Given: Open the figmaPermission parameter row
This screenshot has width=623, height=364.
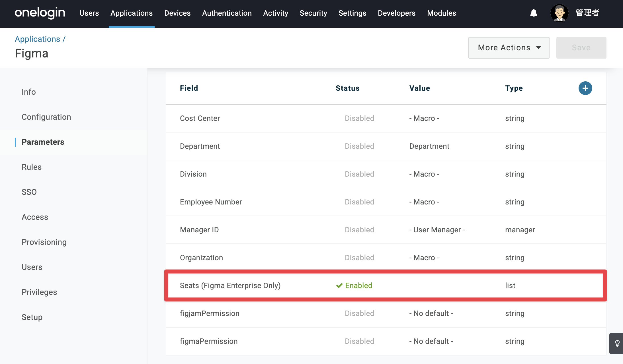Looking at the screenshot, I should coord(386,341).
